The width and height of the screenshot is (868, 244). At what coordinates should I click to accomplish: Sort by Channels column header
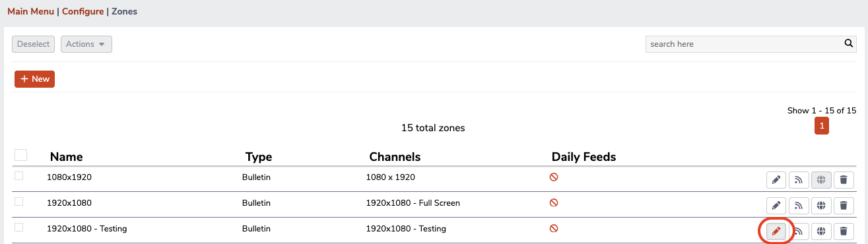(395, 157)
